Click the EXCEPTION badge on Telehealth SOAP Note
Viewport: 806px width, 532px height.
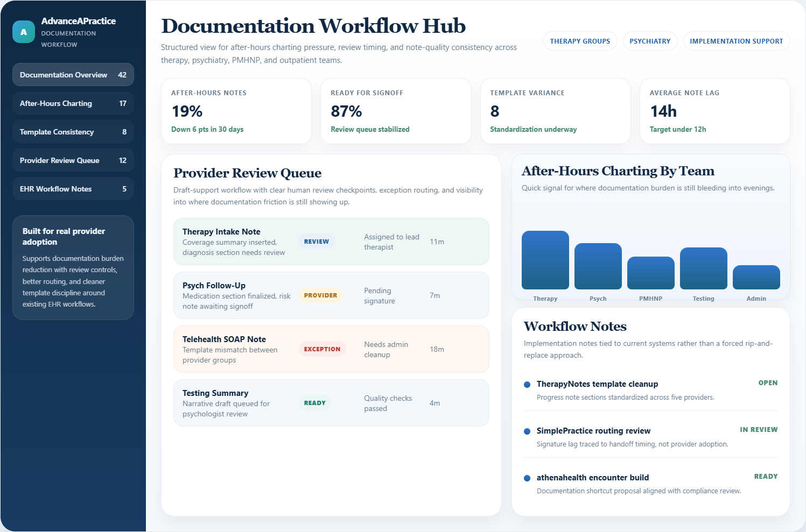tap(322, 349)
